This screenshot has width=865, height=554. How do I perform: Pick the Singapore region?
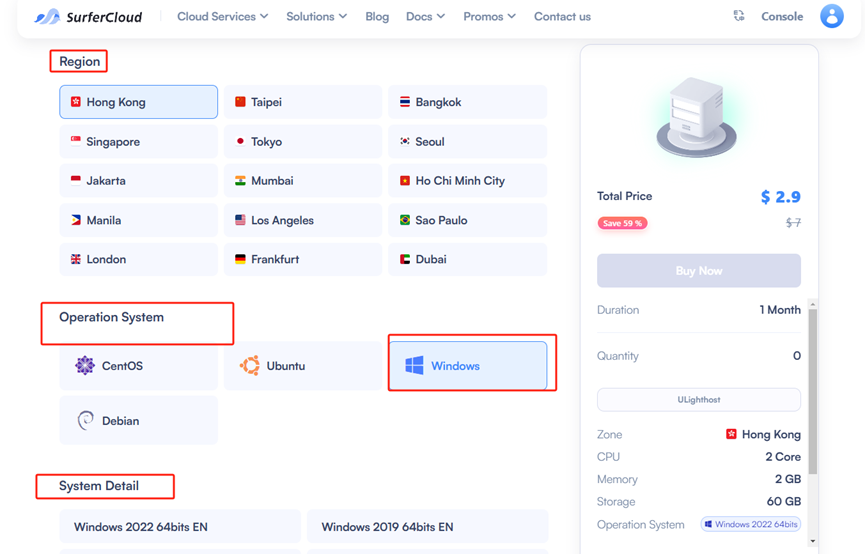click(x=138, y=142)
